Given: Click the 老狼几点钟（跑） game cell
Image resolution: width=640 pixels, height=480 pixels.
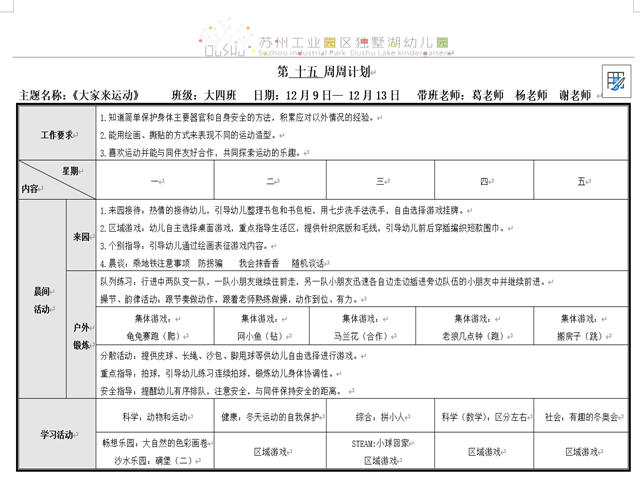Looking at the screenshot, I should pyautogui.click(x=475, y=327).
